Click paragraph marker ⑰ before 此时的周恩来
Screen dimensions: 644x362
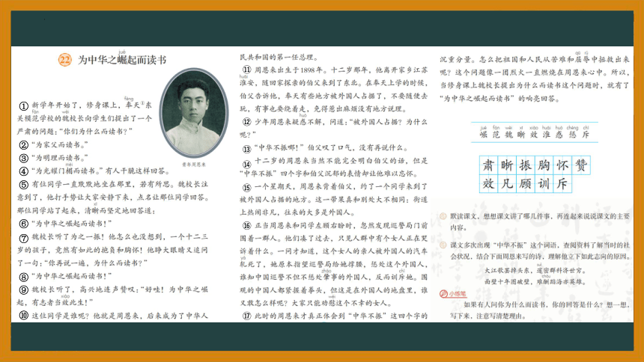(x=246, y=316)
